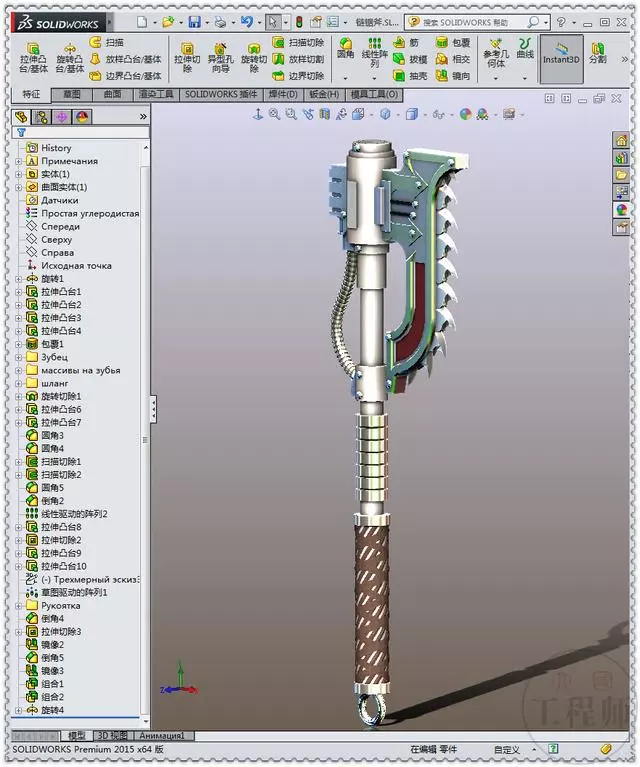Select the History tree item
640x767 pixels.
[x=49, y=148]
